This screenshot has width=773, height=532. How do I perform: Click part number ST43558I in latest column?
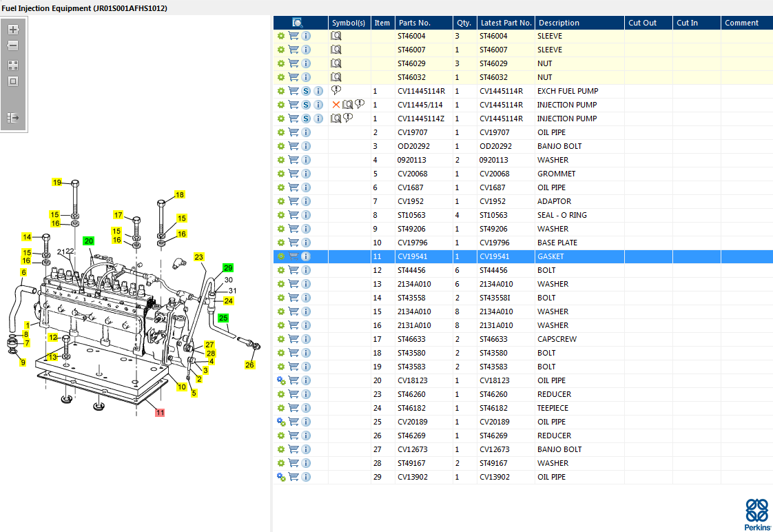click(495, 298)
